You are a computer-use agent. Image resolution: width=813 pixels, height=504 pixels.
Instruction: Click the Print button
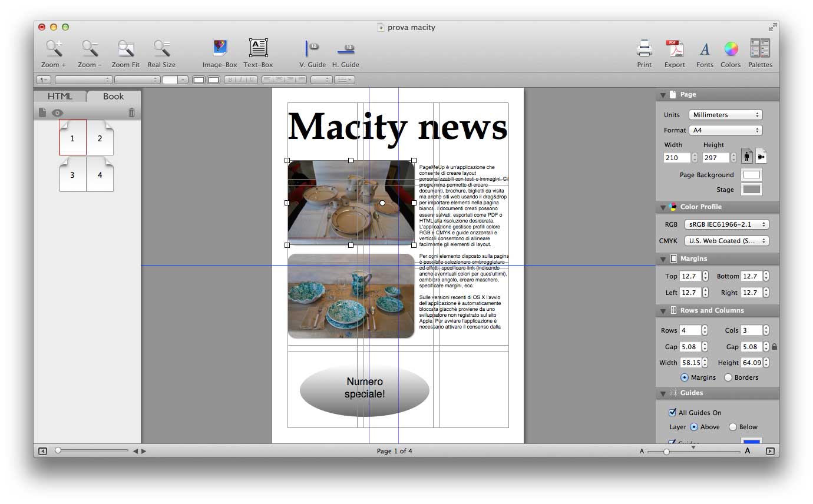pyautogui.click(x=645, y=48)
